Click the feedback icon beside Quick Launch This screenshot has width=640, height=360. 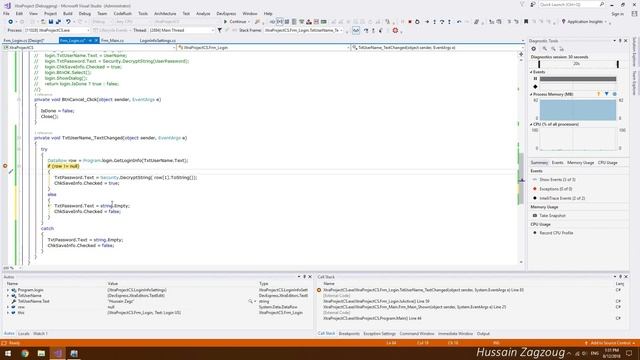point(532,4)
